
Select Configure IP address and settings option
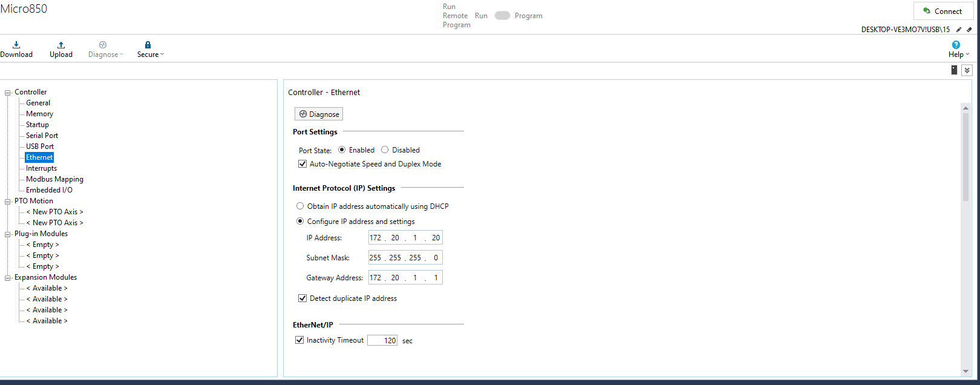(300, 221)
